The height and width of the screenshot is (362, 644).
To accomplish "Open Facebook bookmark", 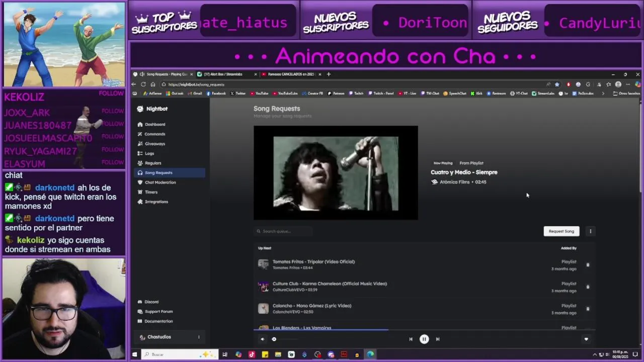I will [x=216, y=94].
